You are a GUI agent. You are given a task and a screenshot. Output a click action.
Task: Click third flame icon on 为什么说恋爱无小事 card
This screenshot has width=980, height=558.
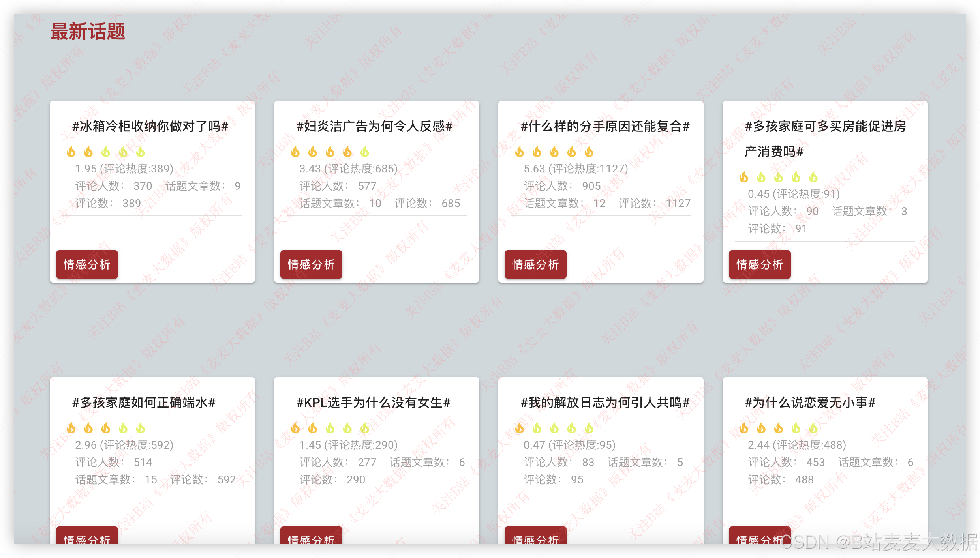tap(779, 428)
